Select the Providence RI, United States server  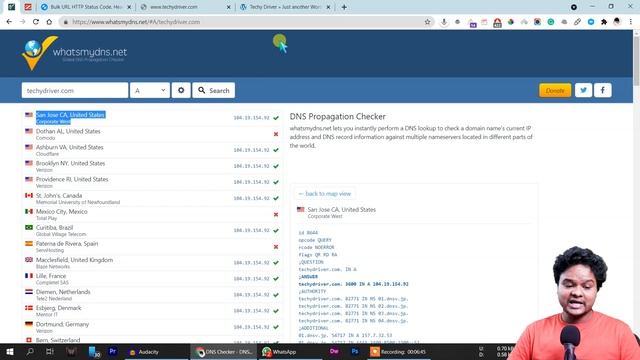[x=152, y=182]
